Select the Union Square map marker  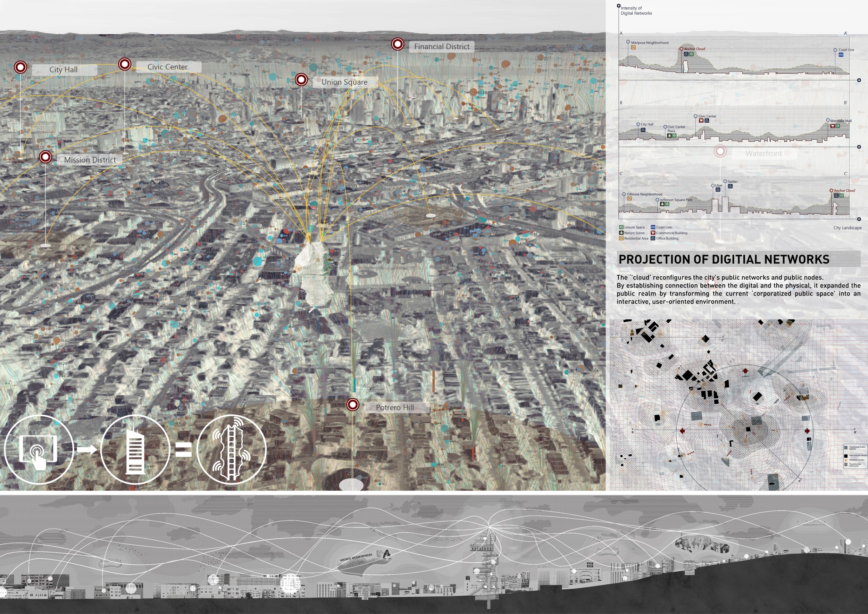pyautogui.click(x=301, y=80)
